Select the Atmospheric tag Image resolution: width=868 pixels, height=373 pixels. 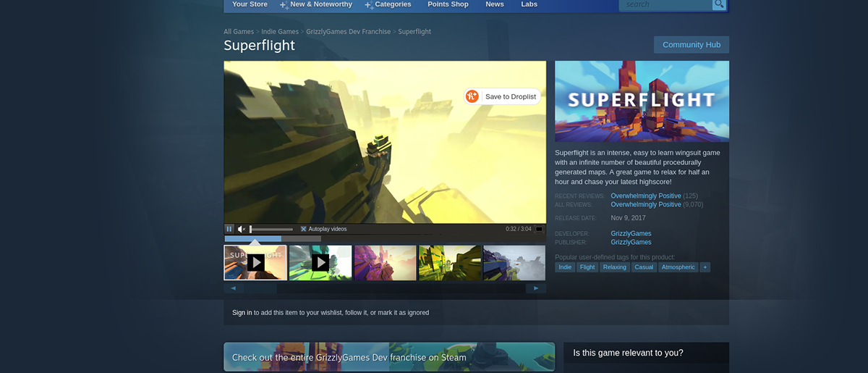pos(678,267)
